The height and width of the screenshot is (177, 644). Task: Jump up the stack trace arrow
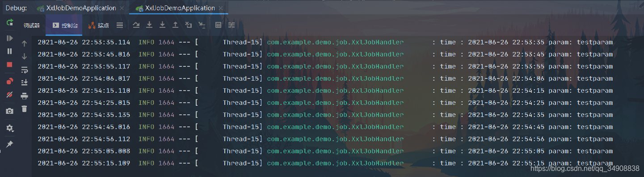click(25, 43)
